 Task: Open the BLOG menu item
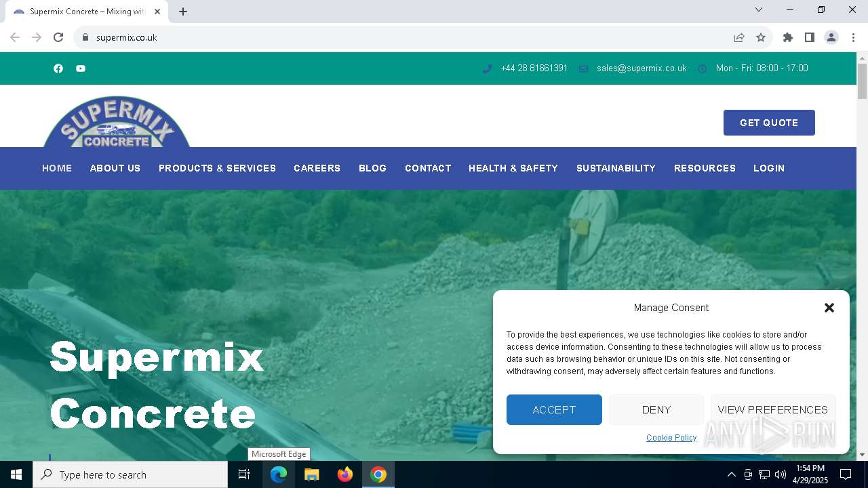click(372, 168)
